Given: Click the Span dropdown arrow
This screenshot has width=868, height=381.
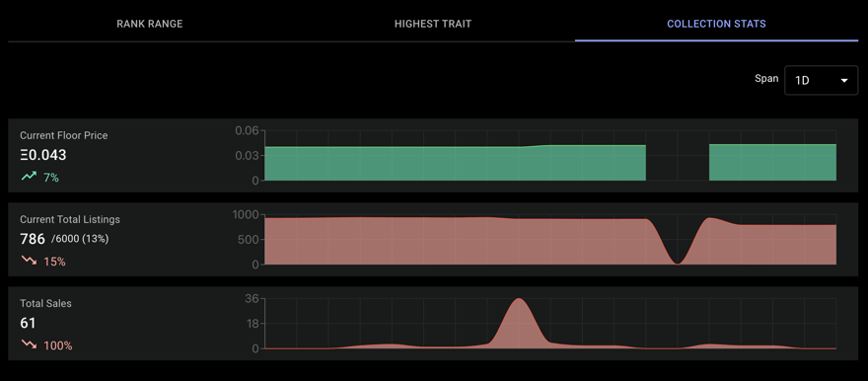Looking at the screenshot, I should click(x=844, y=80).
